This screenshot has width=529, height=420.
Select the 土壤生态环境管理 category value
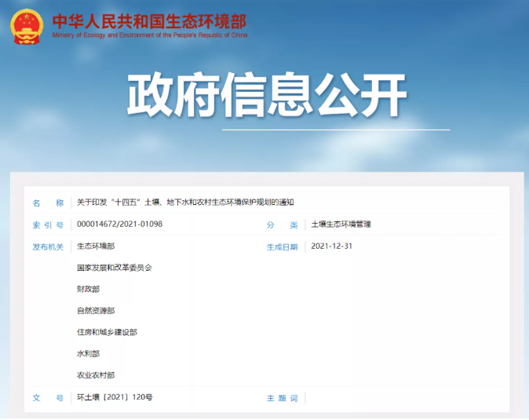341,225
